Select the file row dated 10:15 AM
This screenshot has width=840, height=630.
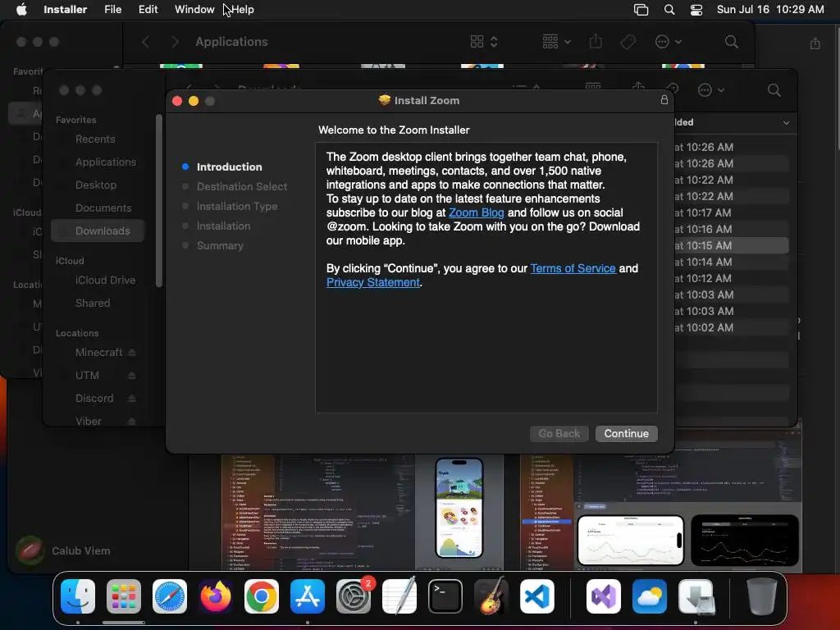click(731, 245)
